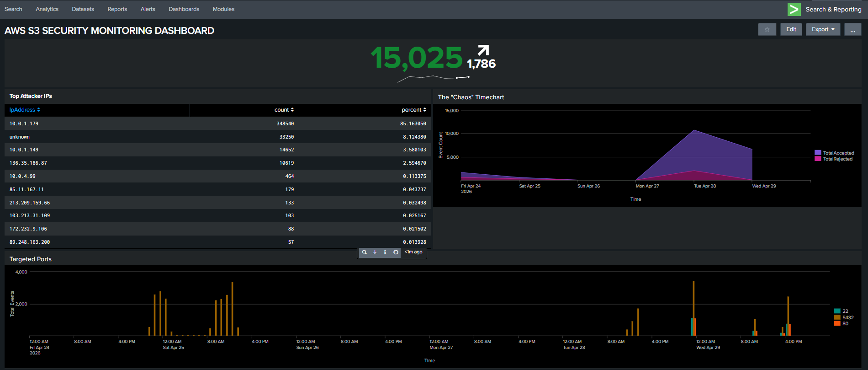Toggle the TotalAccepted legend swatch
Image resolution: width=868 pixels, height=370 pixels.
818,153
